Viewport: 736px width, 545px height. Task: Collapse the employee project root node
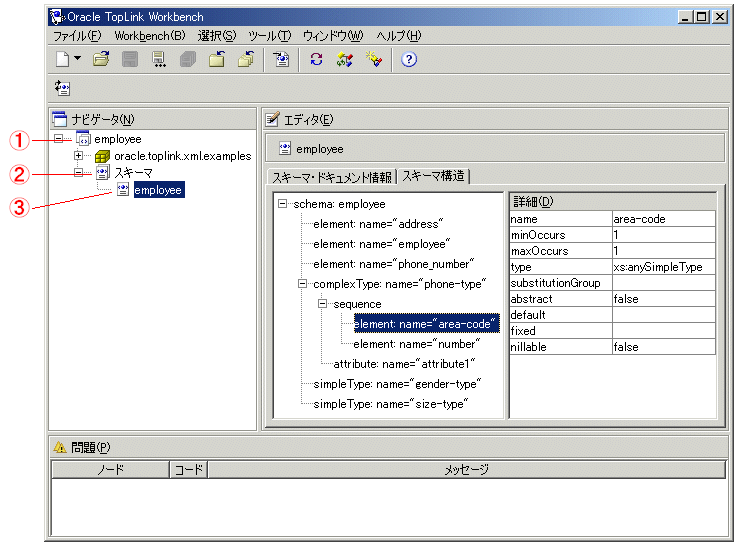coord(58,139)
